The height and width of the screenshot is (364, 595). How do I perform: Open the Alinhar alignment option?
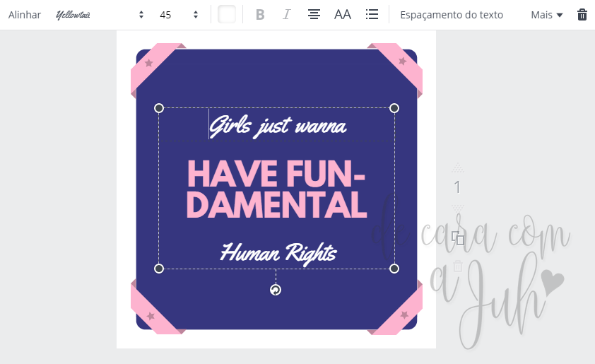tap(25, 15)
